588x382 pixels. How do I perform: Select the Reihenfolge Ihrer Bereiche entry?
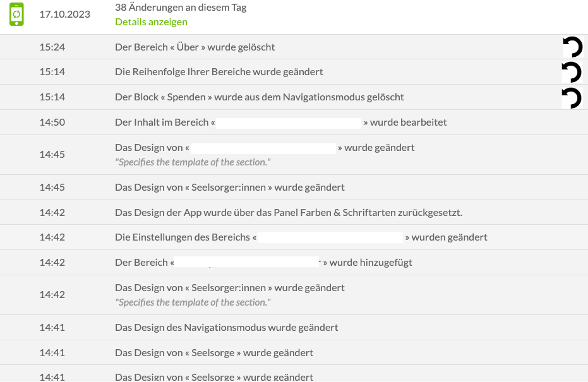[294, 72]
